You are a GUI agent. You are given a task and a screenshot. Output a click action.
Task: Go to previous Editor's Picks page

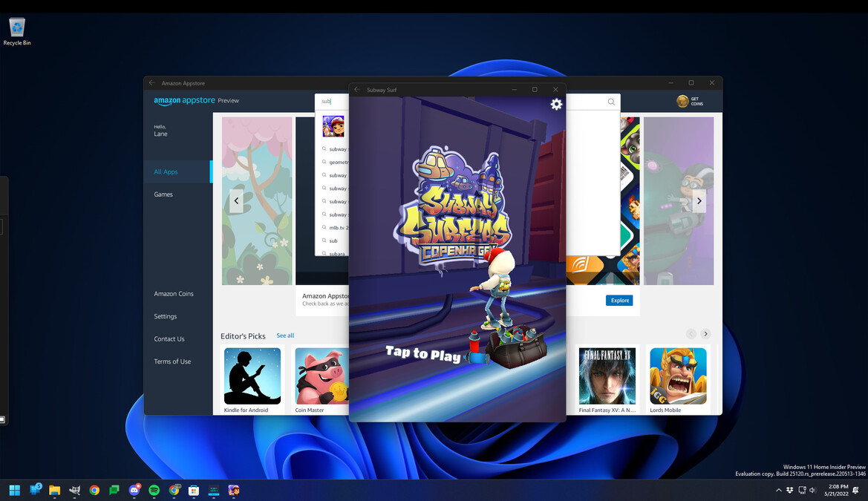click(x=691, y=334)
